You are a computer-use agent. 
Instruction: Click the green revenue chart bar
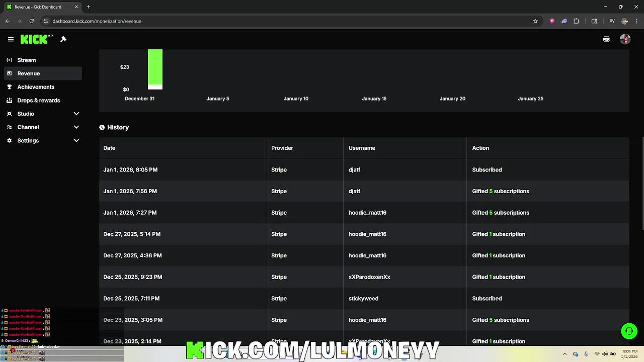tap(155, 69)
